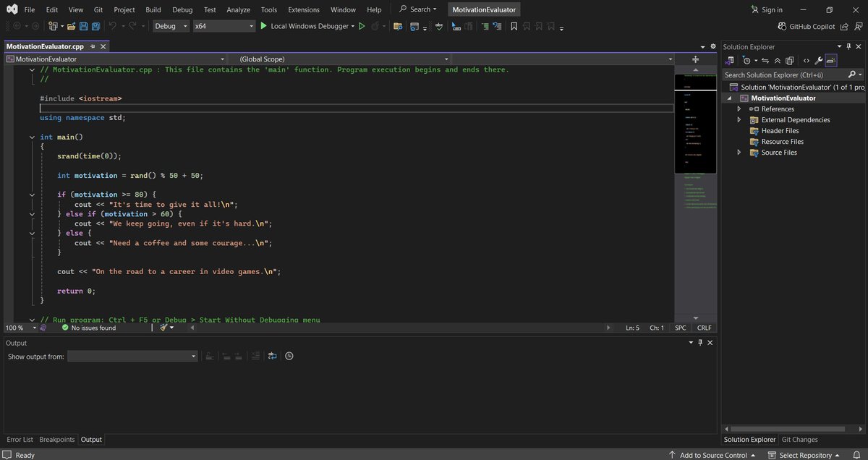Switch to the Git Changes tab
This screenshot has height=460, width=868.
799,440
